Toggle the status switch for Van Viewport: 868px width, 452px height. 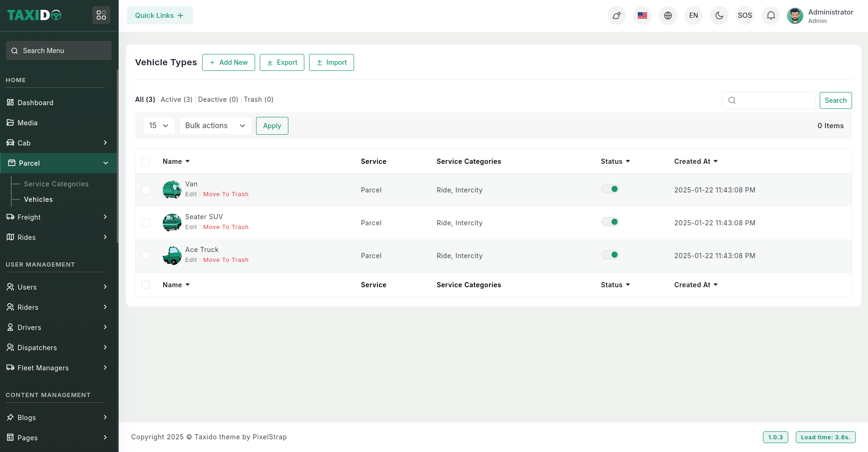(x=610, y=189)
